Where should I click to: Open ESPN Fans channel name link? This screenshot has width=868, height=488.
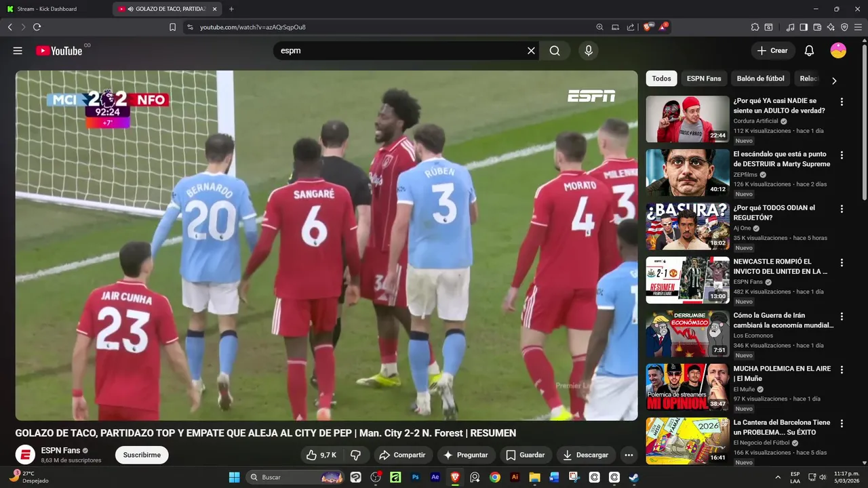pyautogui.click(x=60, y=450)
